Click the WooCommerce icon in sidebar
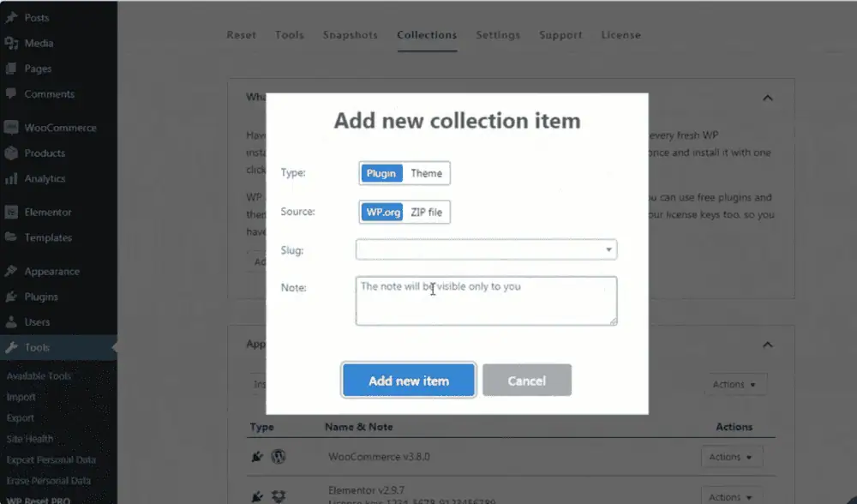The height and width of the screenshot is (504, 857). pyautogui.click(x=11, y=128)
